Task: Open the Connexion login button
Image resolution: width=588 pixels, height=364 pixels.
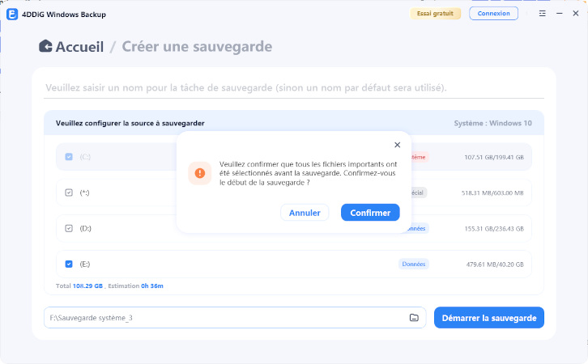Action: [493, 14]
